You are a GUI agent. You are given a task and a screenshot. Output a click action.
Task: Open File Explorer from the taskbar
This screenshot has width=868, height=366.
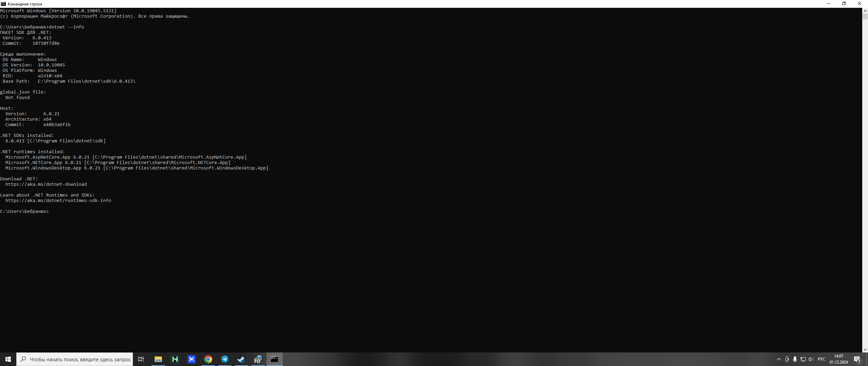158,359
